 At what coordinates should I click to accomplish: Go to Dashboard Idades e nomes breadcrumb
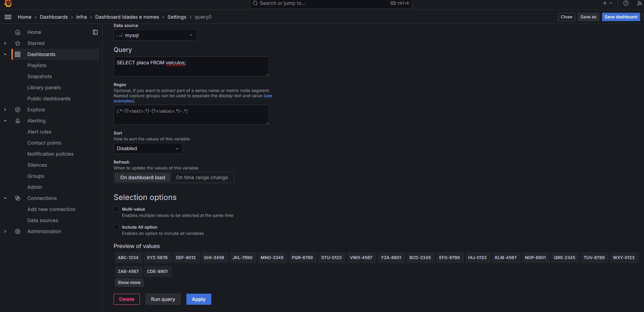coord(127,17)
